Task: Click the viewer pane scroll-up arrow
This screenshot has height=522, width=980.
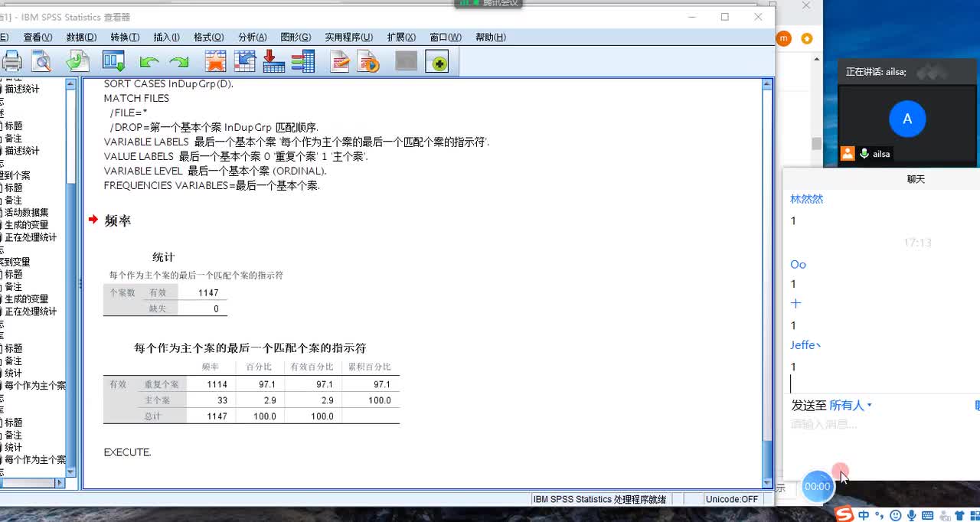Action: click(x=767, y=84)
